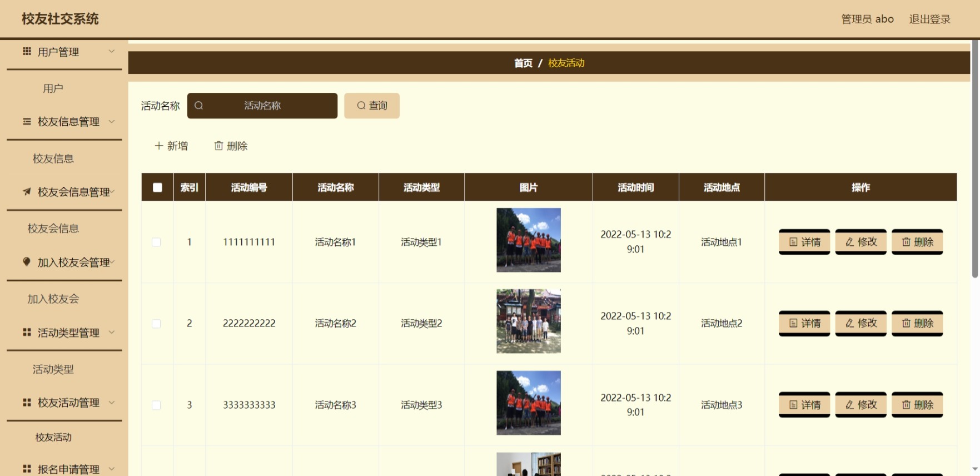
Task: Click the 活动时间 column header
Action: [636, 187]
